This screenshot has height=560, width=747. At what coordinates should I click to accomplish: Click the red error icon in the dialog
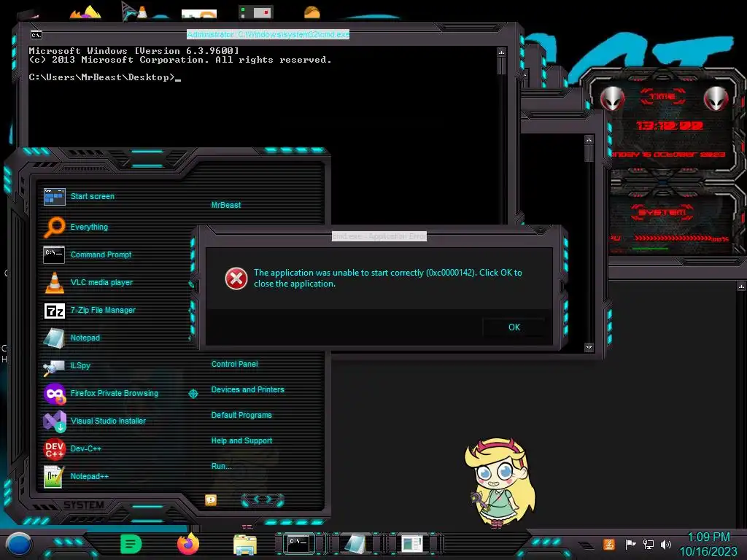236,279
